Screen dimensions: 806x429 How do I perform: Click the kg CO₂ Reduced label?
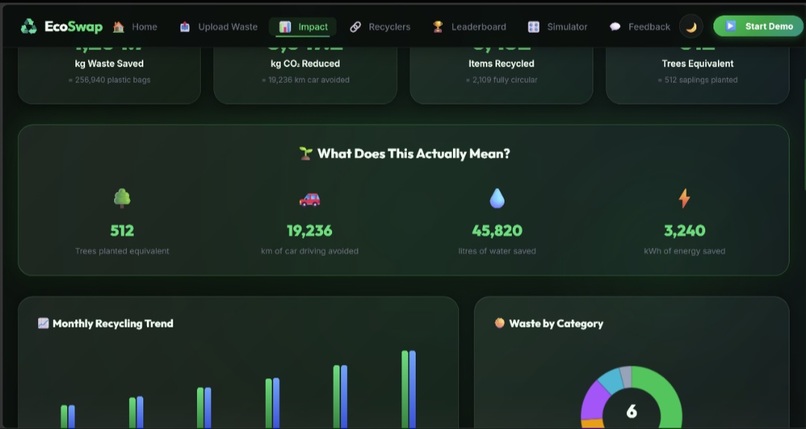[x=305, y=64]
